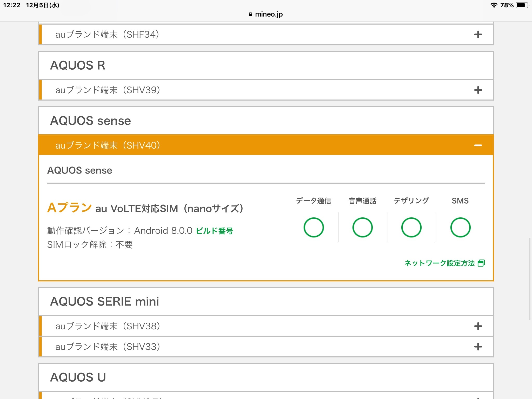Expand the auブランド端末（SHV38）row
This screenshot has width=532, height=399.
(108, 326)
